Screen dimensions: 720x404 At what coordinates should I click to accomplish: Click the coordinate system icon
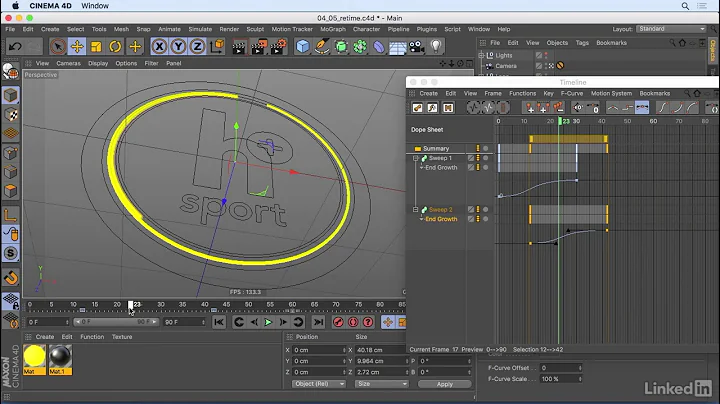tap(217, 46)
